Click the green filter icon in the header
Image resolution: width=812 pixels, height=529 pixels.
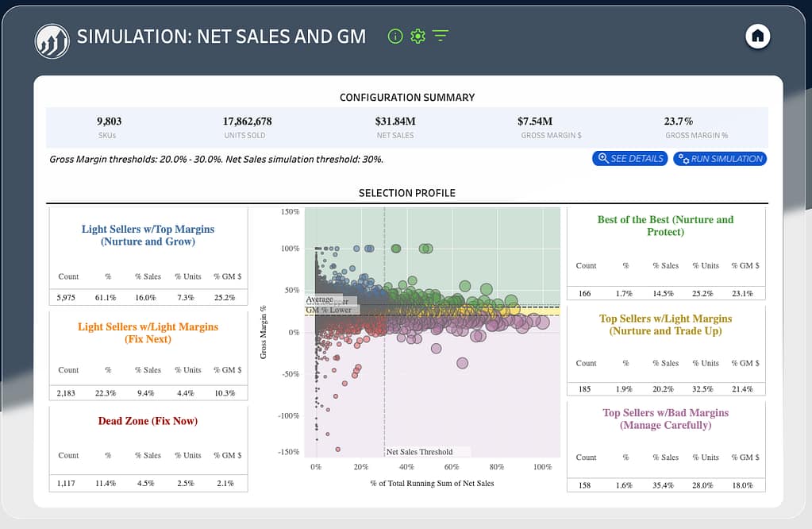[x=441, y=36]
